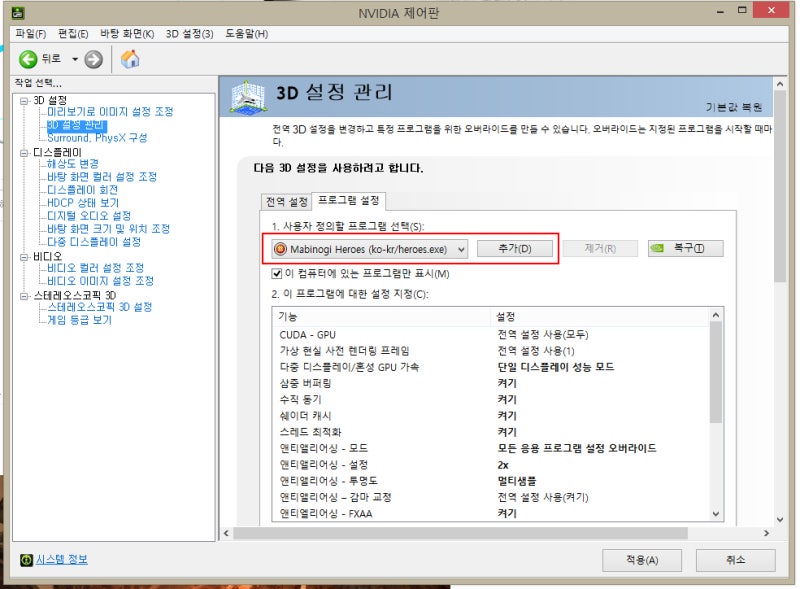Click the 적용(A) button

pyautogui.click(x=642, y=560)
